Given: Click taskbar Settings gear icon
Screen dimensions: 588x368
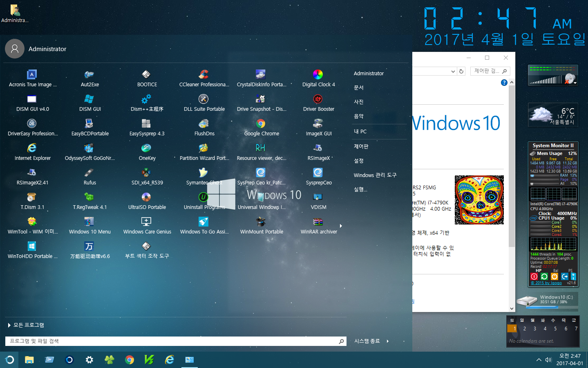Looking at the screenshot, I should (x=89, y=360).
